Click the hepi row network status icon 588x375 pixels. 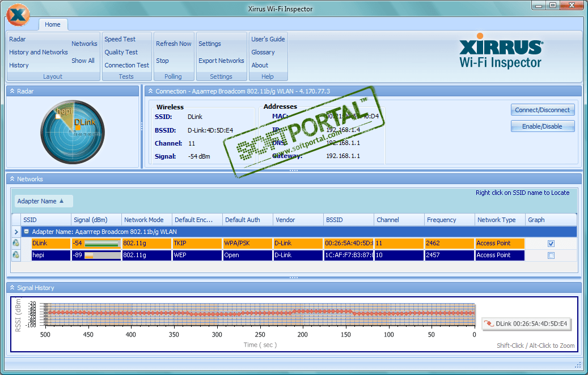(16, 255)
